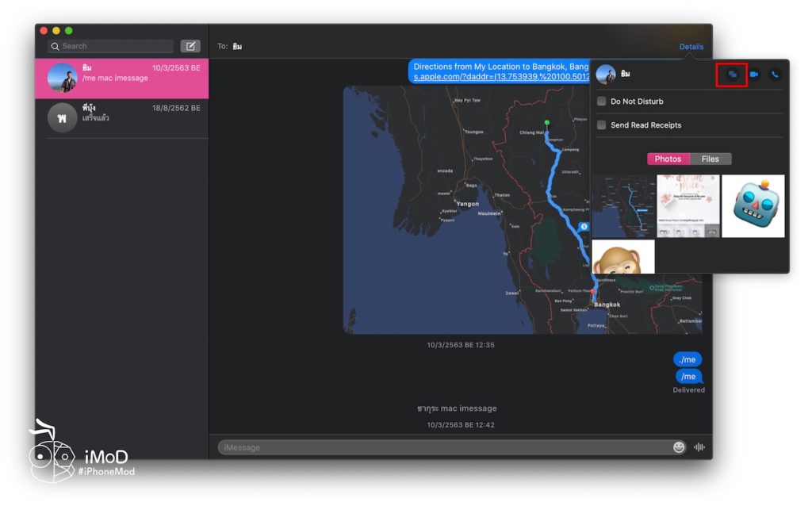Select the Photos tab
The image size is (812, 506).
(668, 159)
